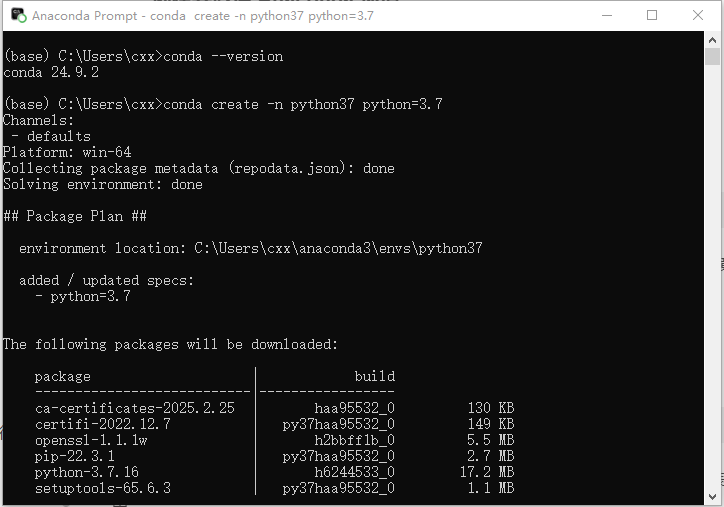Click the '- defaults' channel line

(51, 136)
